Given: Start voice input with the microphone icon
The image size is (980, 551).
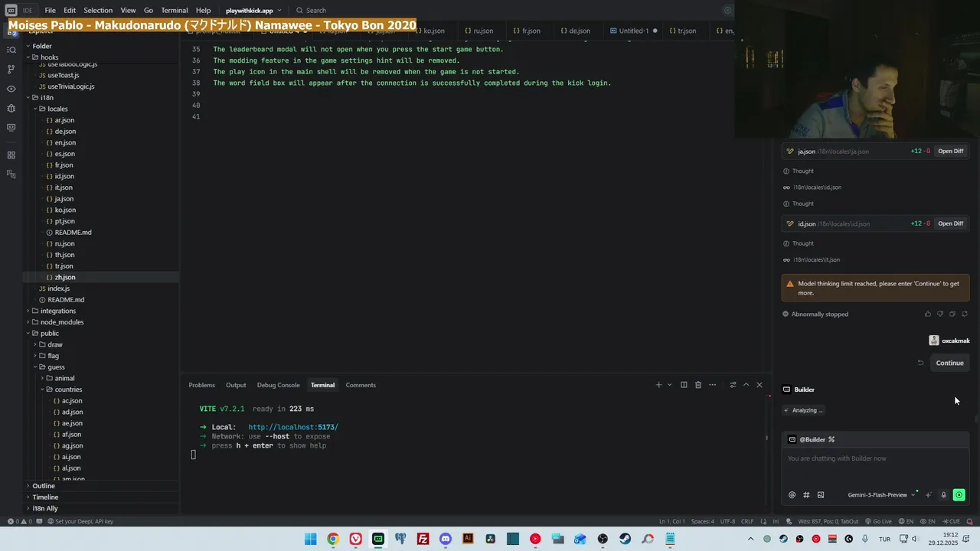Looking at the screenshot, I should pos(943,495).
